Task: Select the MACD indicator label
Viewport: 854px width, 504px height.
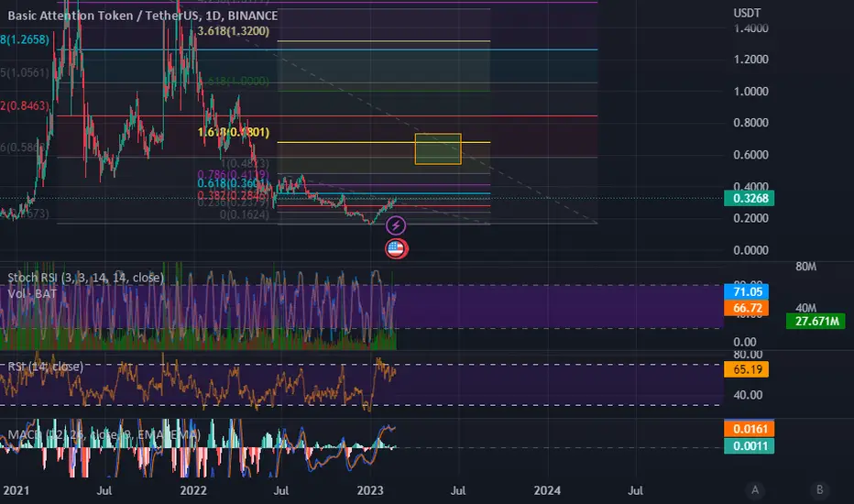Action: (x=104, y=434)
